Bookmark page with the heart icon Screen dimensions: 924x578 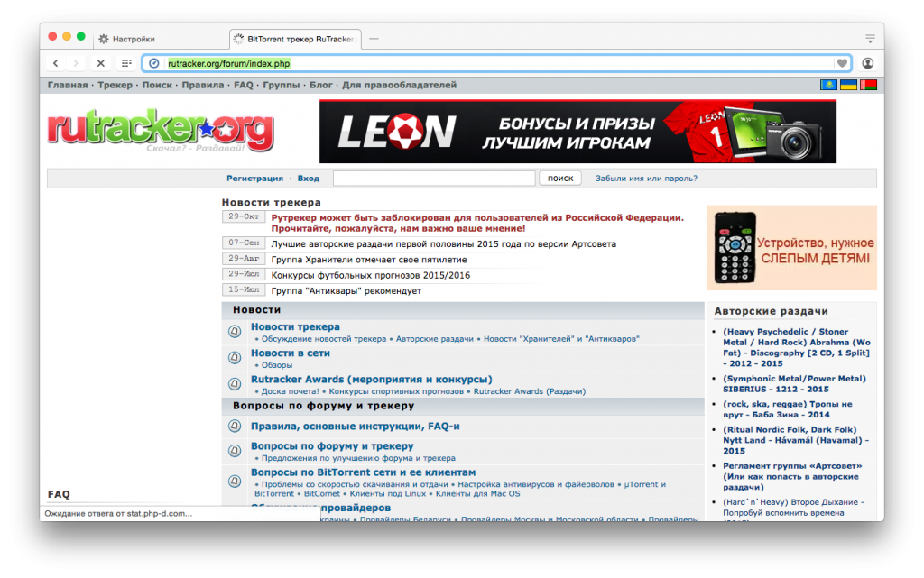(x=842, y=63)
